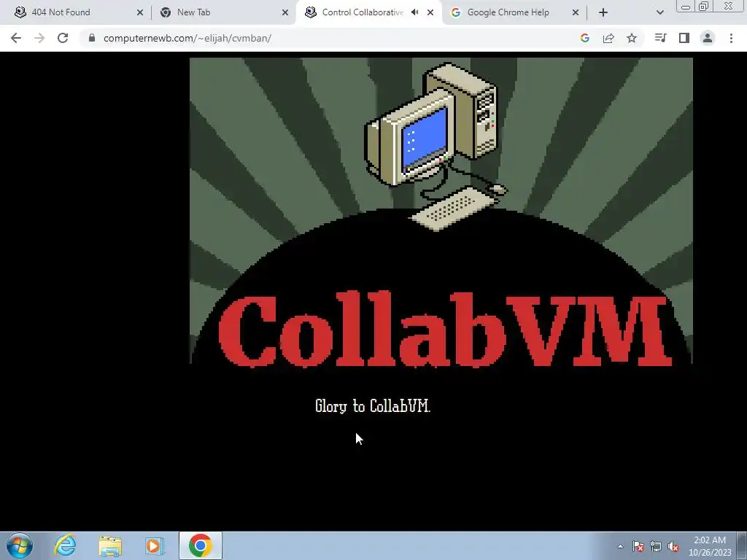The width and height of the screenshot is (747, 560).
Task: Close the 404 Not Found tab
Action: (x=139, y=12)
